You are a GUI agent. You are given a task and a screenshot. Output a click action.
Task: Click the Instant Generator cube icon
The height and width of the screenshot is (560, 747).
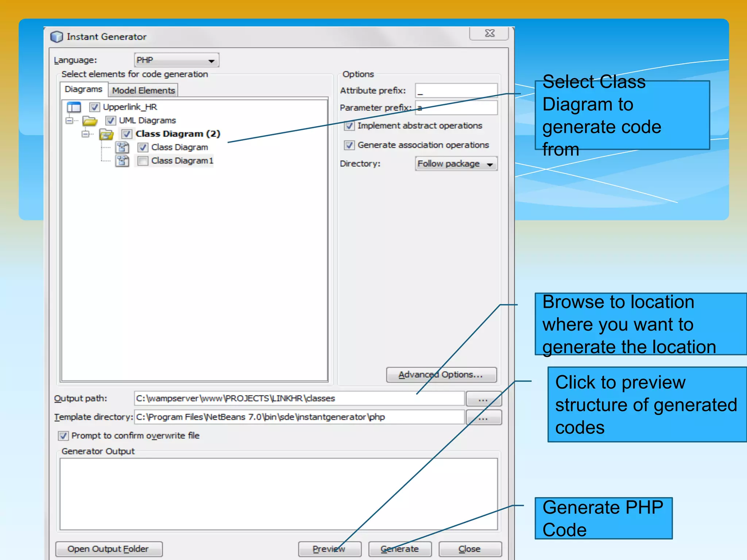[57, 37]
